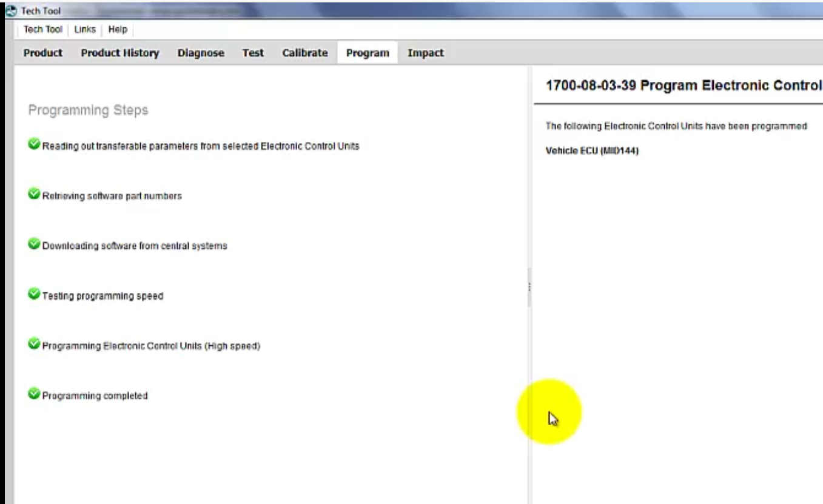Image resolution: width=823 pixels, height=504 pixels.
Task: Open the Links menu
Action: (x=85, y=29)
